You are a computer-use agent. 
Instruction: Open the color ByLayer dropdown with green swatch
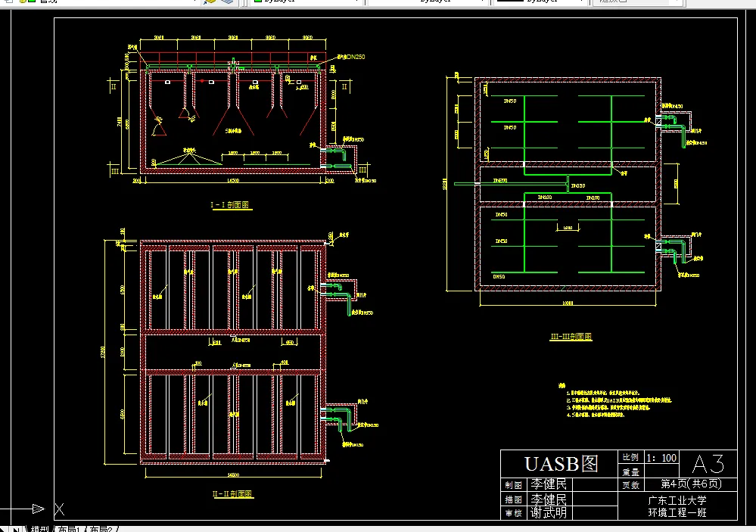click(306, 2)
